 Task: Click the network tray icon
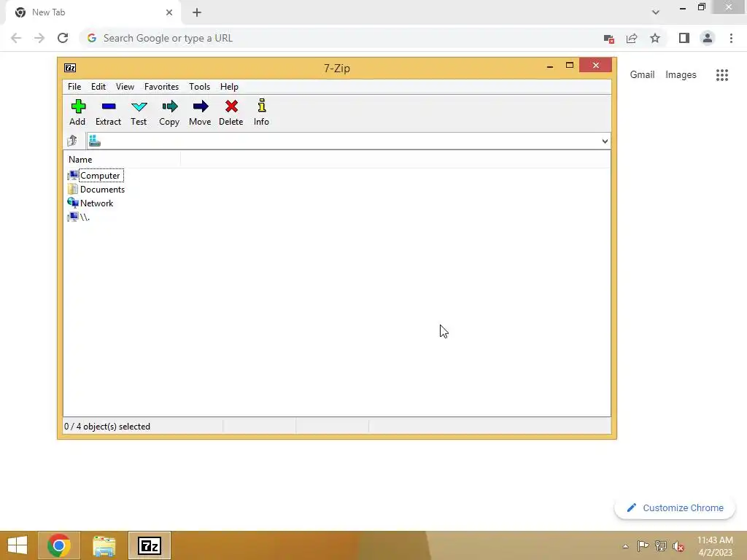pyautogui.click(x=661, y=546)
